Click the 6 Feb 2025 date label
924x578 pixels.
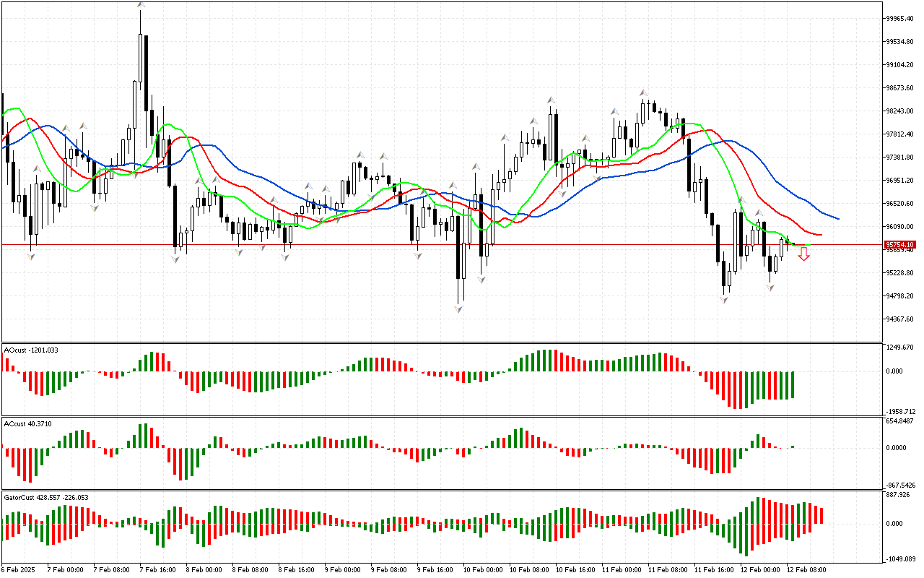[19, 570]
